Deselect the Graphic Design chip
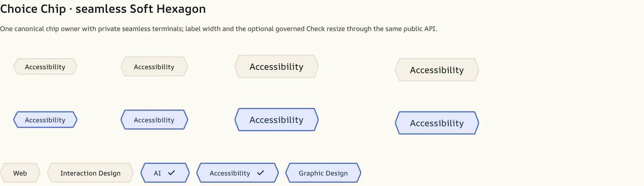644x186 pixels. [323, 173]
